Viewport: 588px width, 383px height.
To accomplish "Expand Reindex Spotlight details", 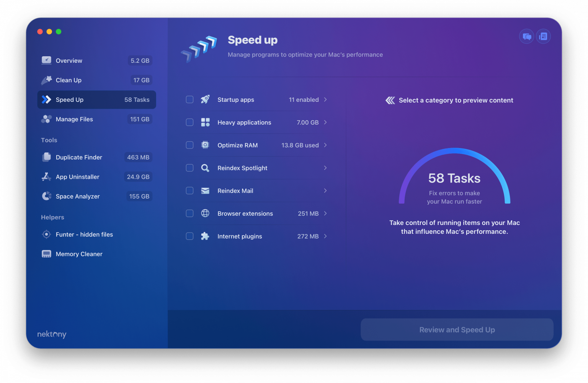I will (x=325, y=168).
